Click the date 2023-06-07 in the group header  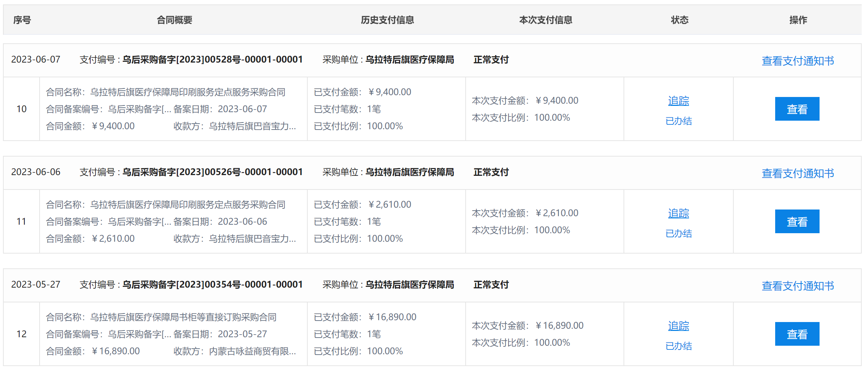pos(36,60)
